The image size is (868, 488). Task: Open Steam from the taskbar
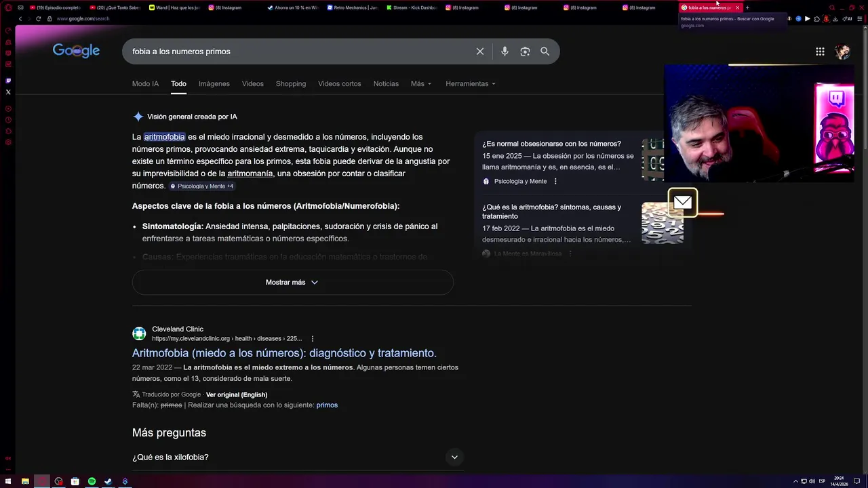108,481
